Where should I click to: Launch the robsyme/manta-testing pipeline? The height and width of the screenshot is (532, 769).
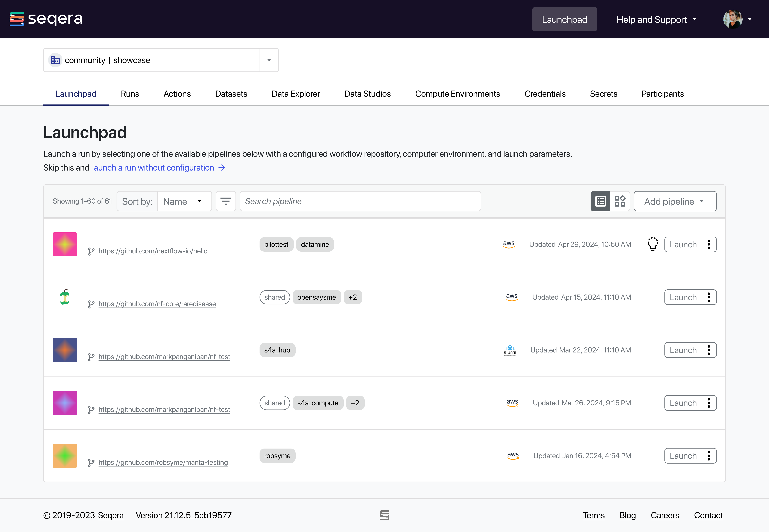point(683,456)
